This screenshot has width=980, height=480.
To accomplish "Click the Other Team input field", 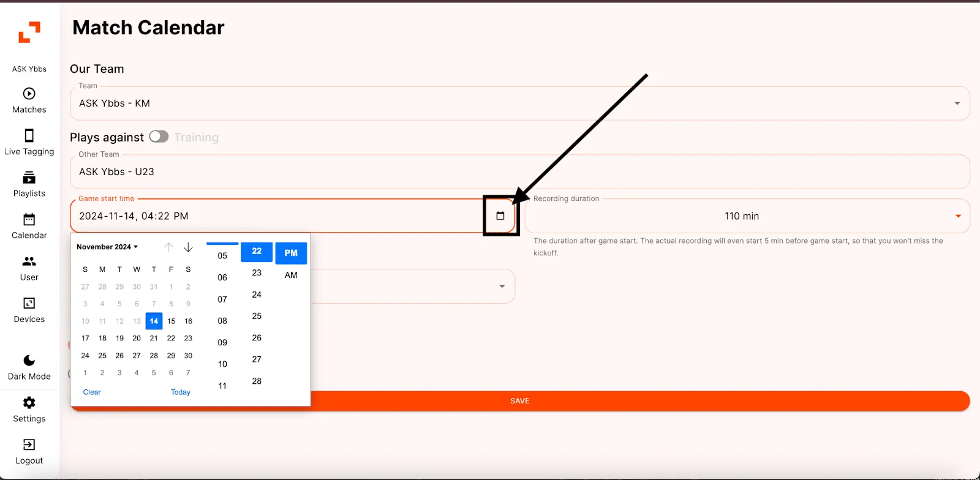I will pos(520,171).
